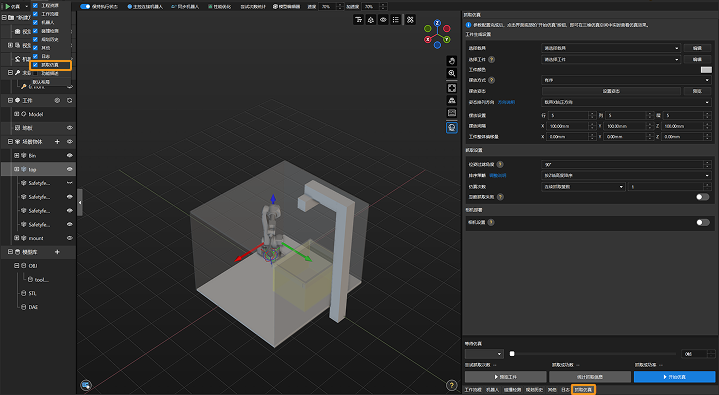Viewport: 719px width, 395px height.
Task: Expand the Bin tree node
Action: click(x=16, y=156)
